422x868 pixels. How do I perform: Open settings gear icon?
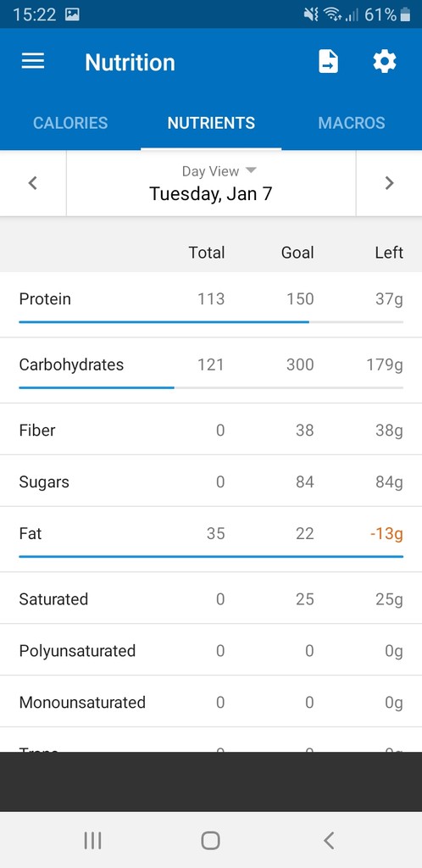385,61
